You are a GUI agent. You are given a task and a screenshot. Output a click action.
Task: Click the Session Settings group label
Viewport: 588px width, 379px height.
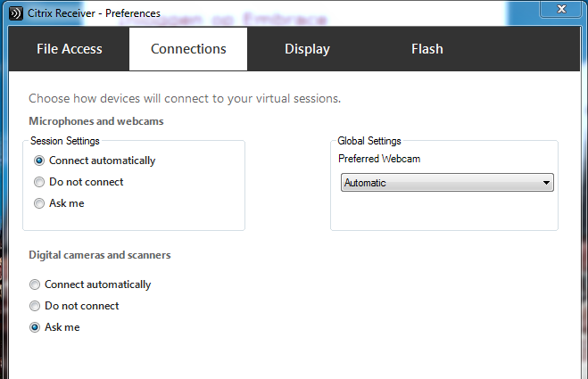pos(65,141)
